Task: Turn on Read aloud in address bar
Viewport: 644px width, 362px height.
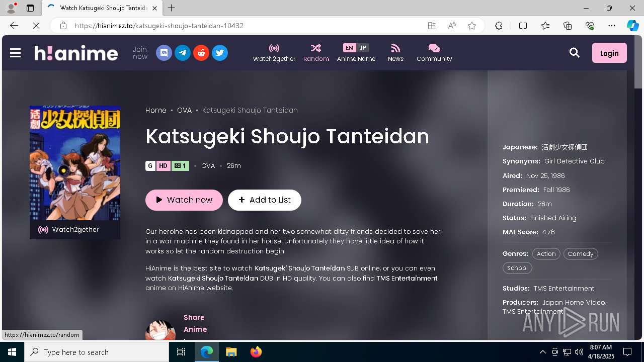Action: tap(452, 26)
